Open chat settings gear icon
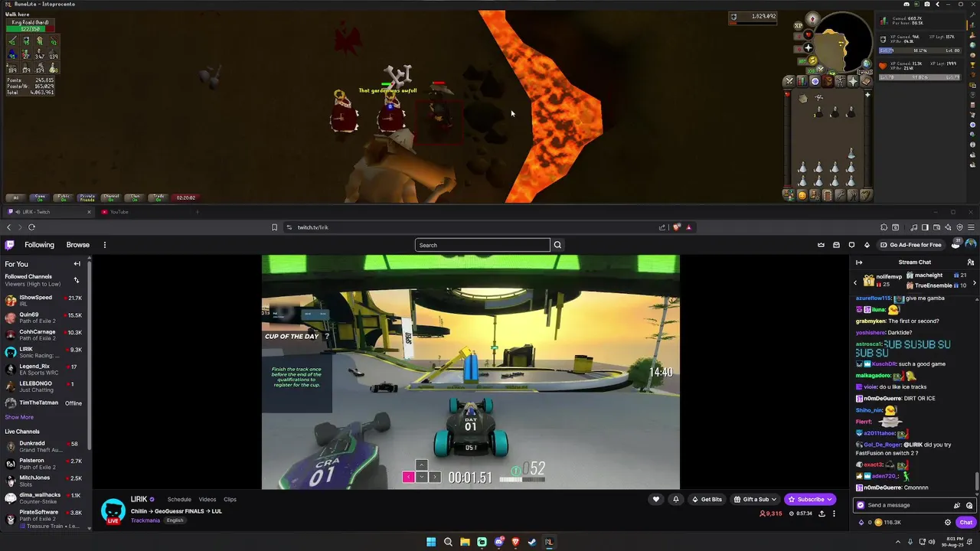 (948, 523)
